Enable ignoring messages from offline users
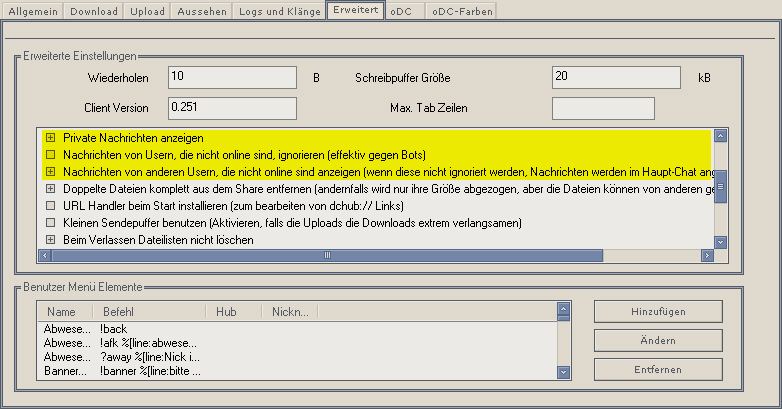782x409 pixels. [x=50, y=155]
